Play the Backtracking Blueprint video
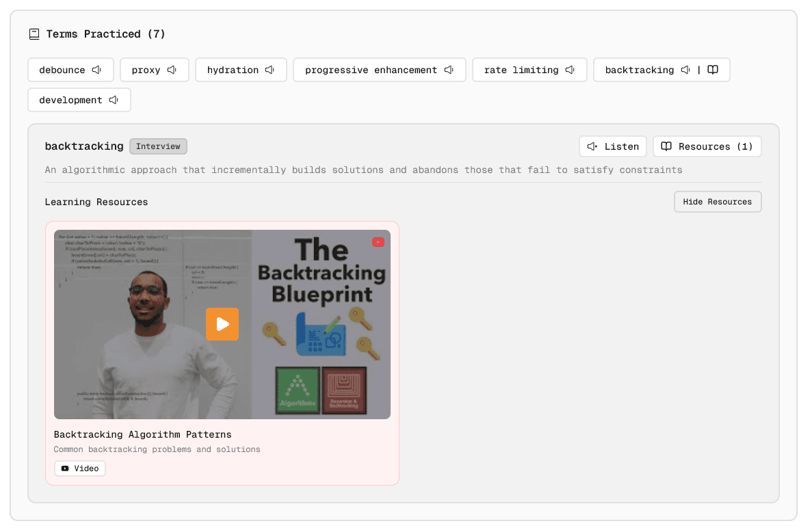Screen dimensions: 812x530 tap(222, 325)
